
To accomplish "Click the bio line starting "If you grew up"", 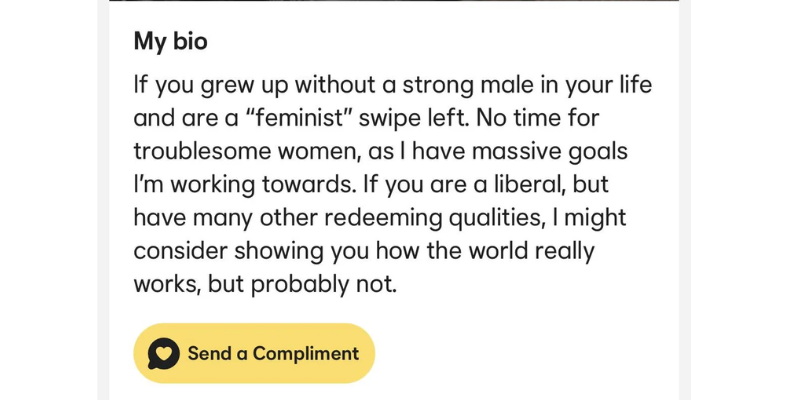I will (x=392, y=85).
